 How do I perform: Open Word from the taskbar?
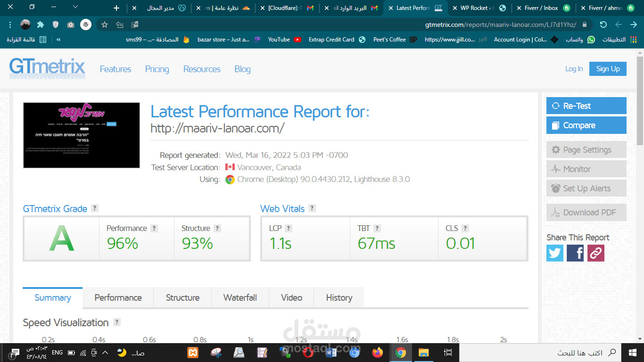(331, 352)
